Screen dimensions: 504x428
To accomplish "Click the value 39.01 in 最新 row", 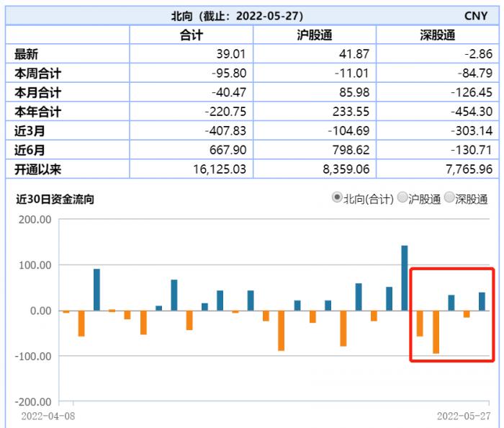I will click(231, 54).
